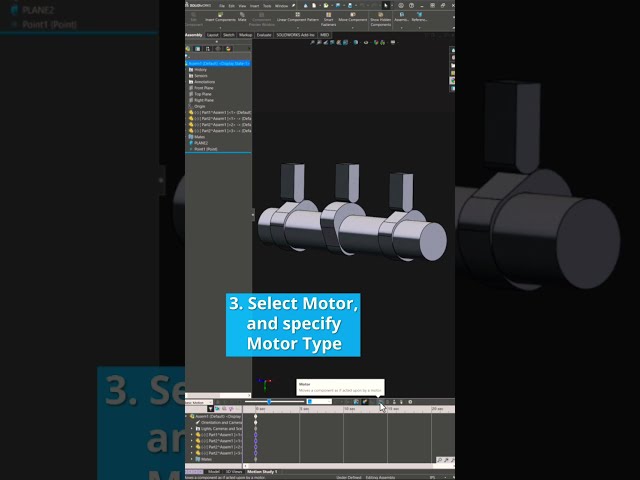
Task: Open the DisplayManager appearance tab icon
Action: [x=228, y=49]
